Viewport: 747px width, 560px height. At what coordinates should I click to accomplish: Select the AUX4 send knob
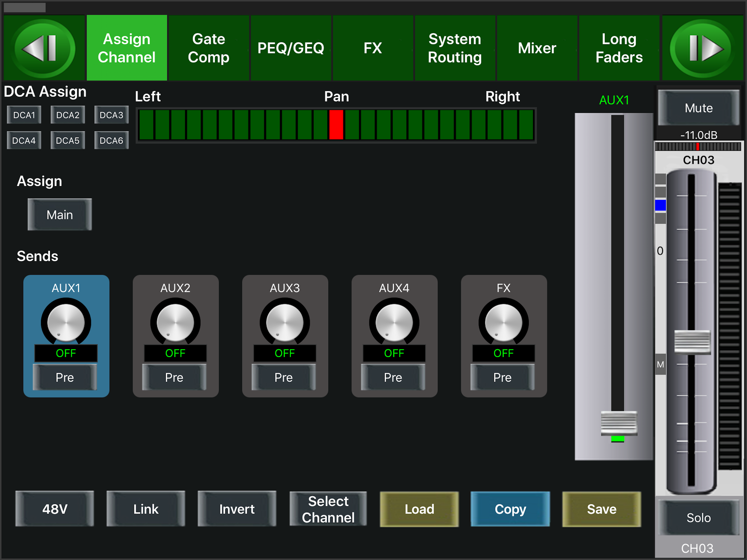394,323
